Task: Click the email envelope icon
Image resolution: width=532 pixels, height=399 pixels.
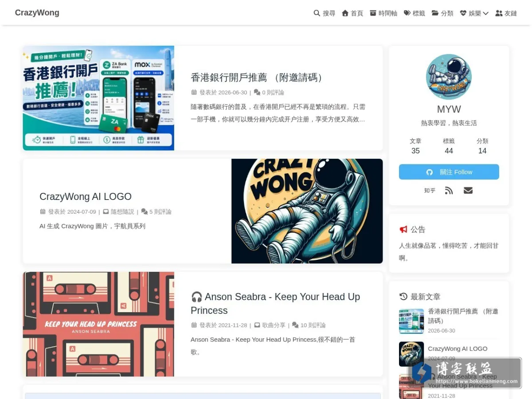Action: point(468,191)
